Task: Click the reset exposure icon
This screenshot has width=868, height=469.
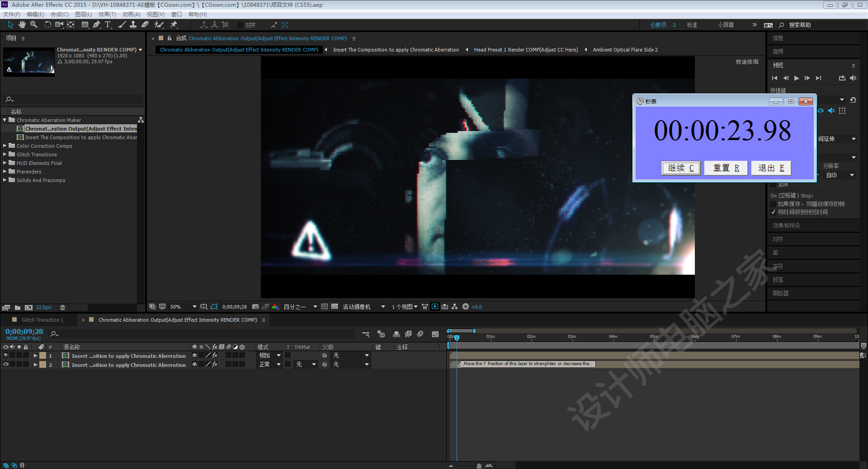Action: coord(466,307)
